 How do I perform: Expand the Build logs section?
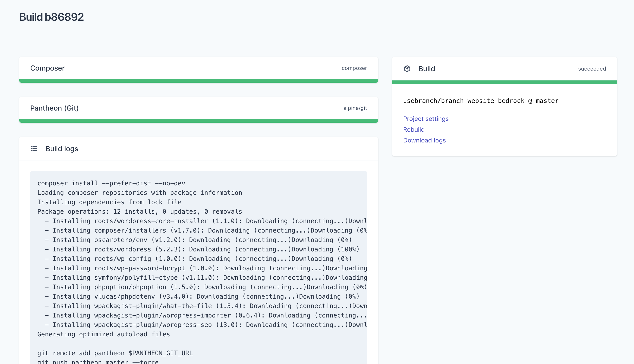click(62, 149)
